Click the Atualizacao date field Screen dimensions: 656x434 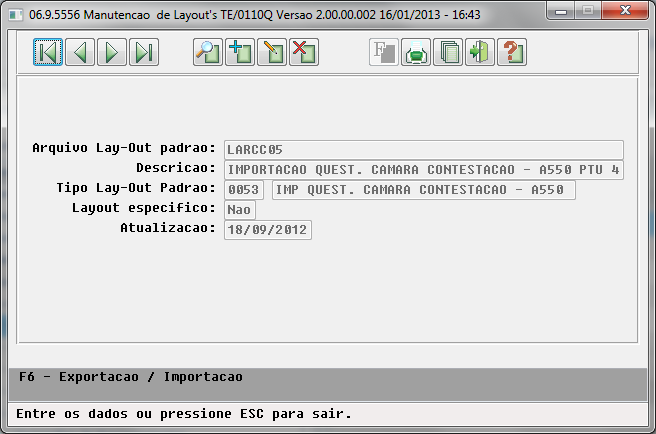268,230
